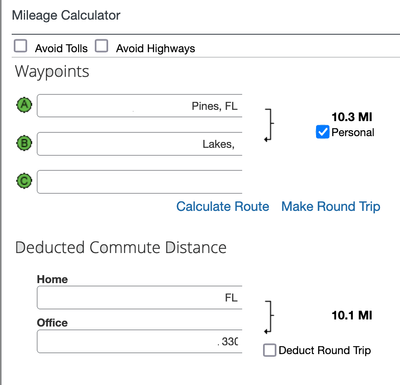Click waypoint B field showing Lakes
The height and width of the screenshot is (385, 400).
click(x=140, y=144)
